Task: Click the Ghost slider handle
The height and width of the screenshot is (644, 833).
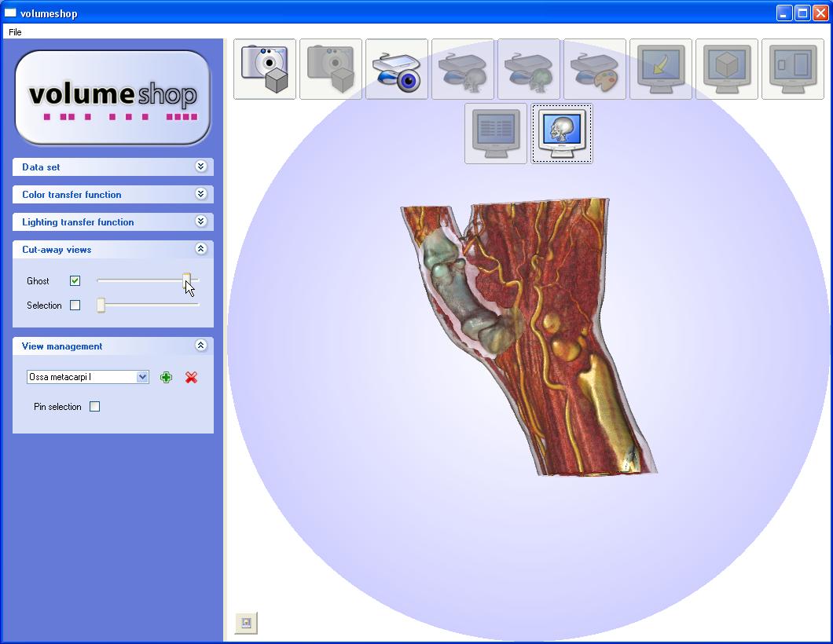Action: click(x=186, y=280)
